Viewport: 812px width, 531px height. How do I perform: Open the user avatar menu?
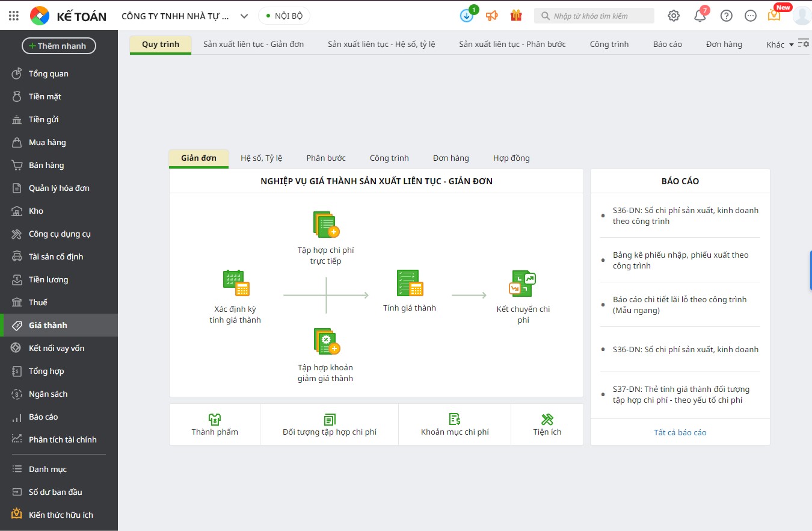(x=802, y=16)
